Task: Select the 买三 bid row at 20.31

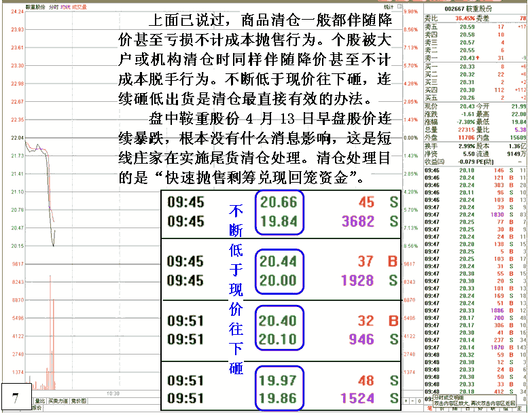Action: [x=475, y=82]
